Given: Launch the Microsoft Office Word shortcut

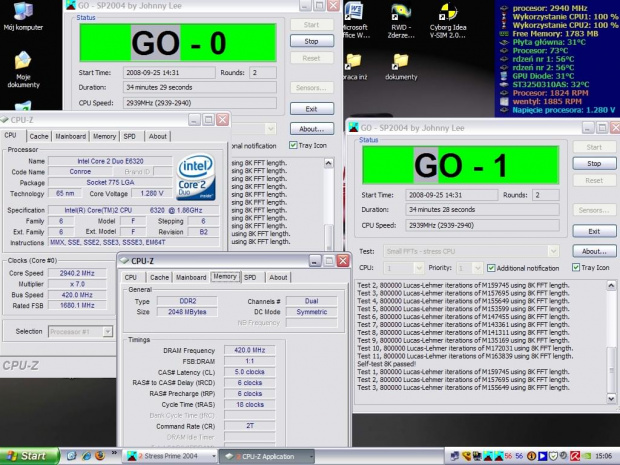Looking at the screenshot, I should [355, 20].
